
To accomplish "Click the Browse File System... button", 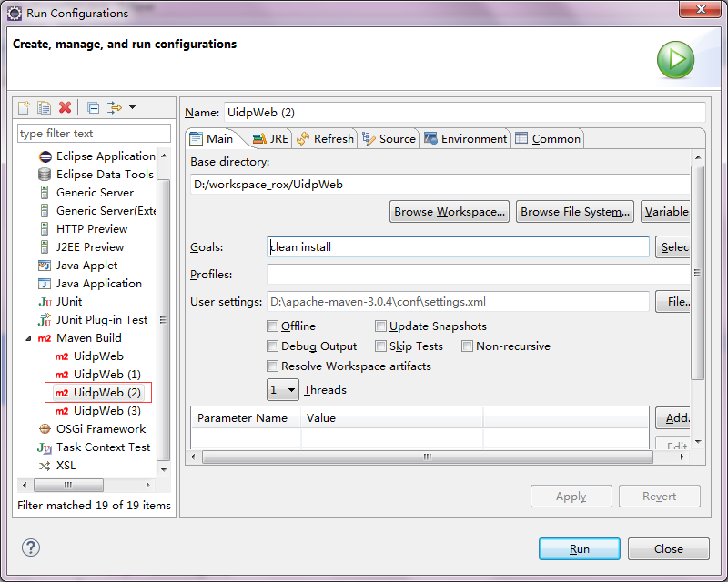I will [x=575, y=212].
